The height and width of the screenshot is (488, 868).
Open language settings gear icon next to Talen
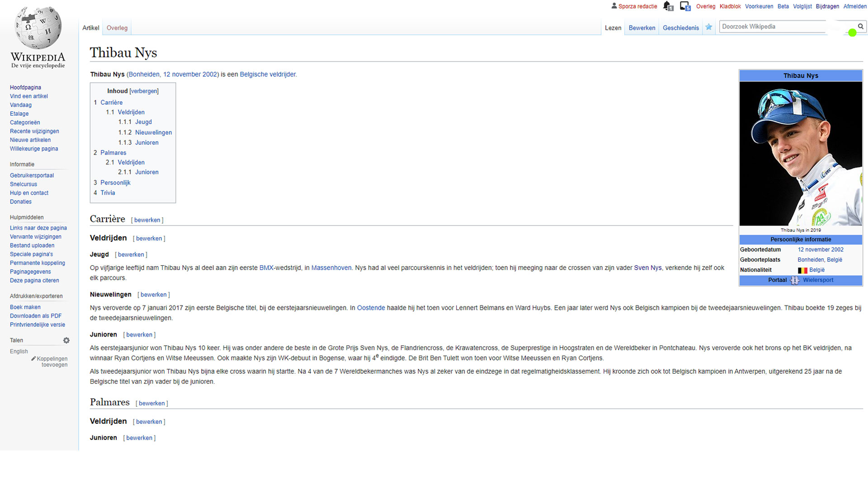[66, 340]
